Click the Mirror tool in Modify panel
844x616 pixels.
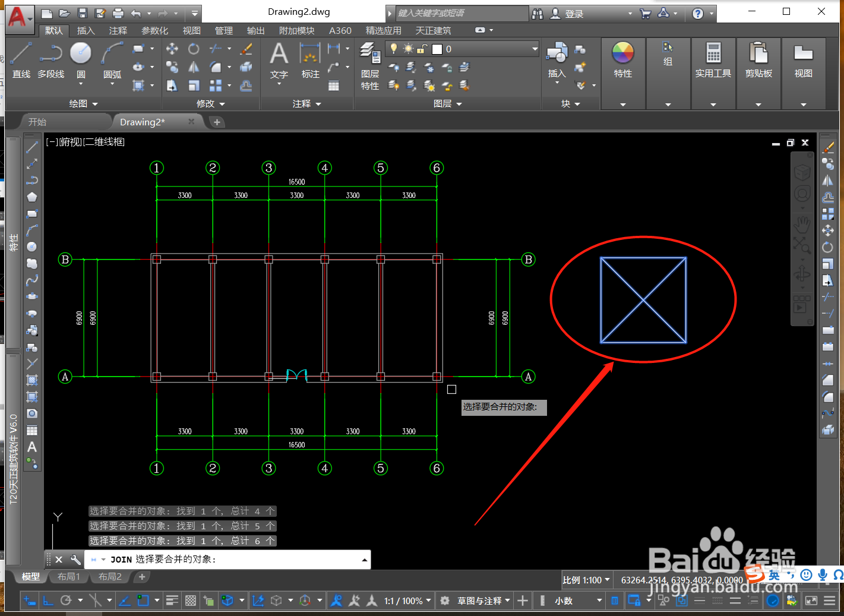pos(194,67)
